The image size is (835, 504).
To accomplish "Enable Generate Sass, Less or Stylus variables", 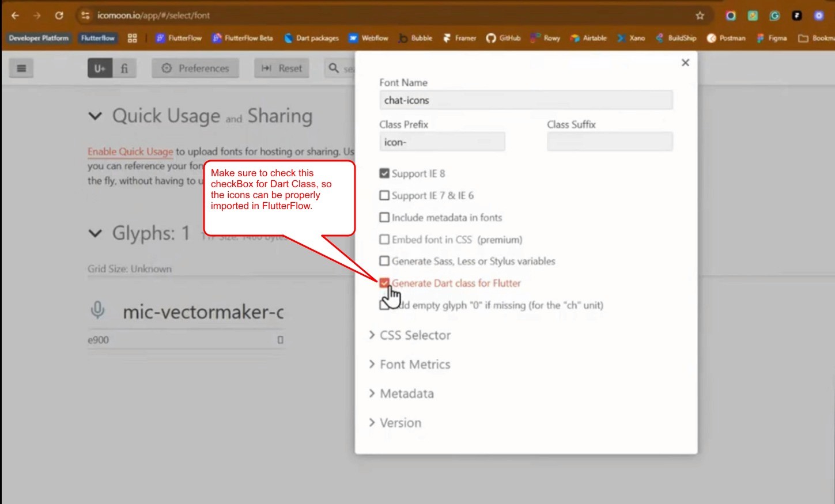I will (384, 261).
